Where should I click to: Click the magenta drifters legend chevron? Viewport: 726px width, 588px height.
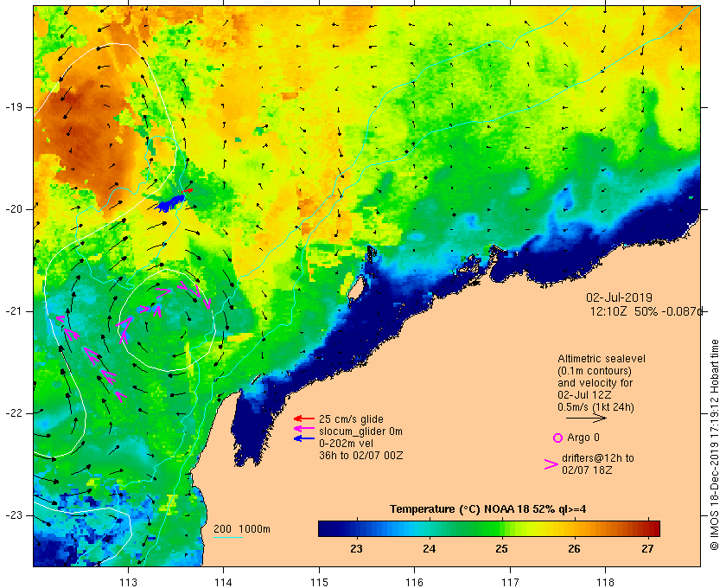click(551, 464)
